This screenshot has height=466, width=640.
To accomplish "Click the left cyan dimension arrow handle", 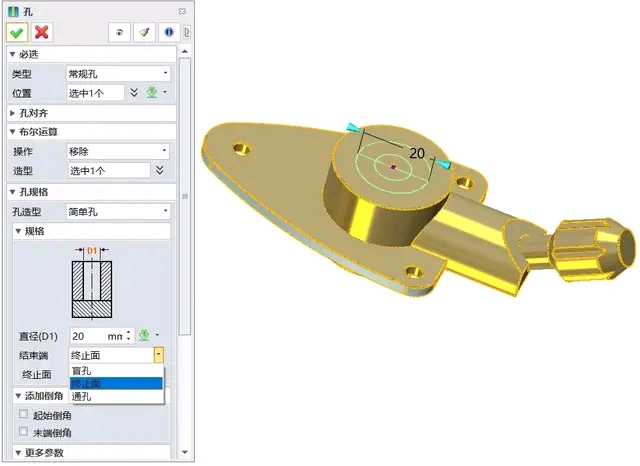I will [353, 127].
